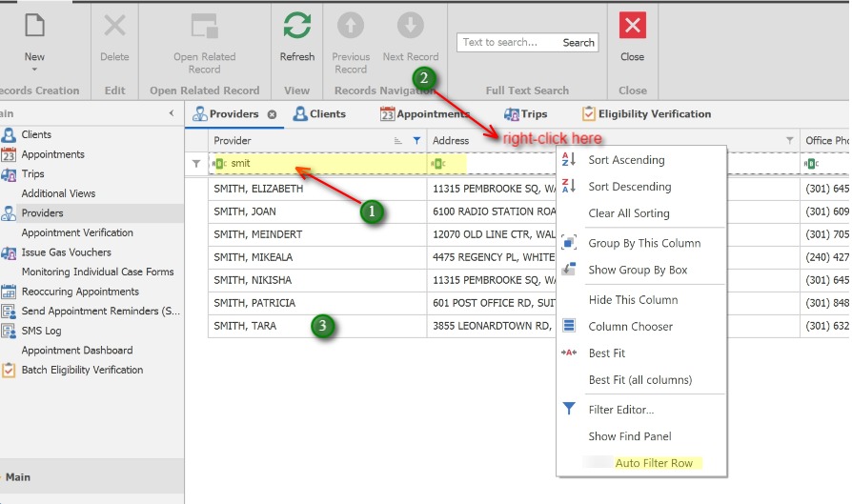Click the red Close icon
This screenshot has height=504, width=852.
633,26
